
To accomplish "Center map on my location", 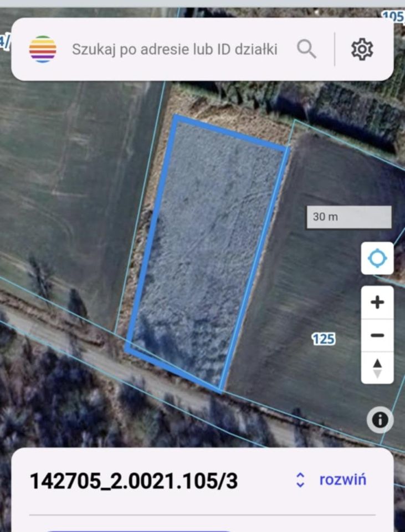I will 377,258.
